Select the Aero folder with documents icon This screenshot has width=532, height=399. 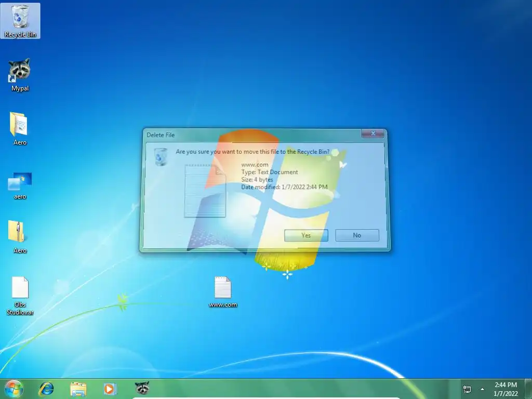[20, 129]
